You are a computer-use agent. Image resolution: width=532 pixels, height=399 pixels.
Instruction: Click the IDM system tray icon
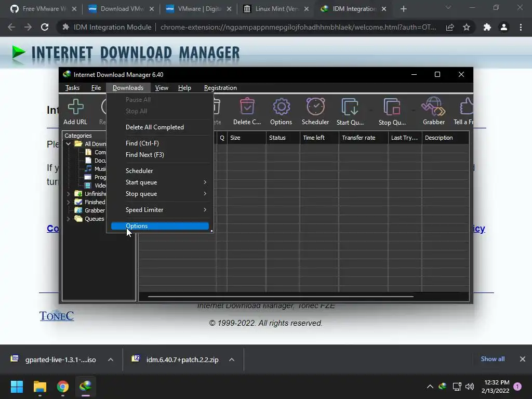[443, 387]
